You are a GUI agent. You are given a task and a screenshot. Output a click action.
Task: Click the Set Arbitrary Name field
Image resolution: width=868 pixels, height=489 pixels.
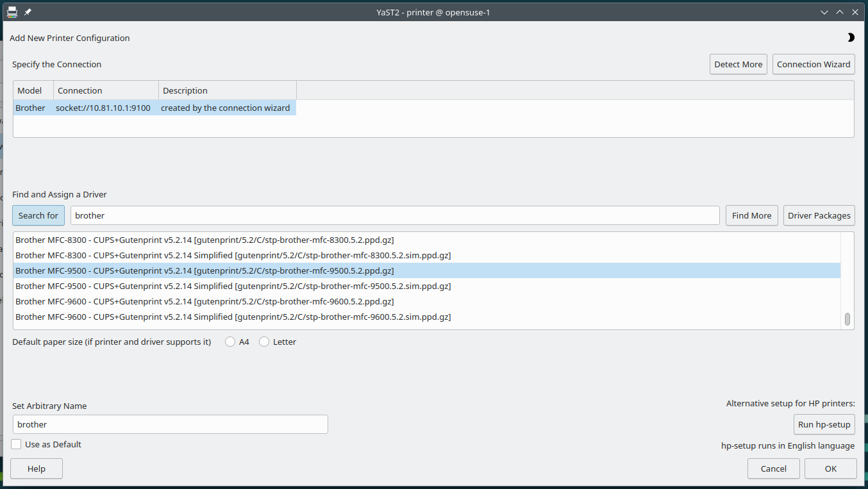[170, 424]
